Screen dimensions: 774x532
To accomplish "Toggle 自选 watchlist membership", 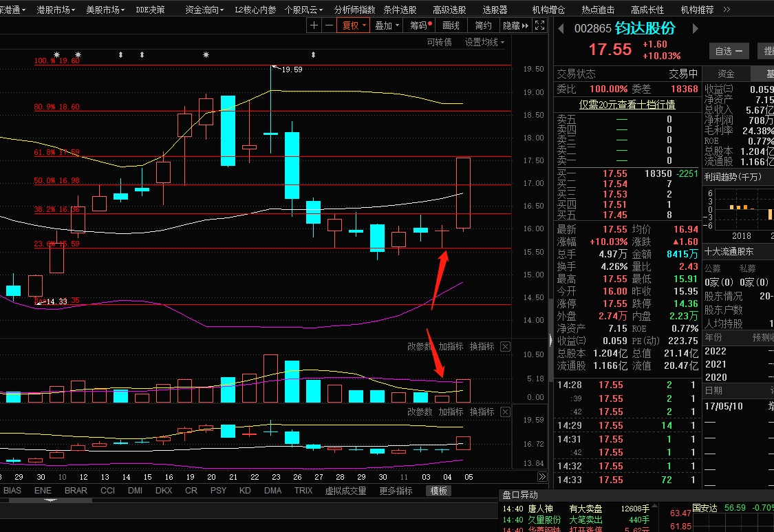I will pyautogui.click(x=729, y=51).
